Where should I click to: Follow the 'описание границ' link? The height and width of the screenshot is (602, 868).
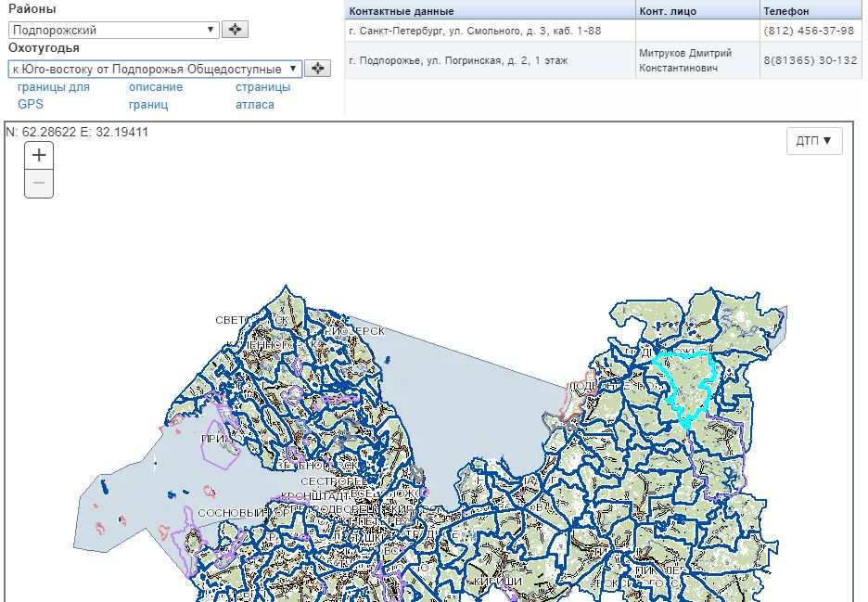coord(155,96)
